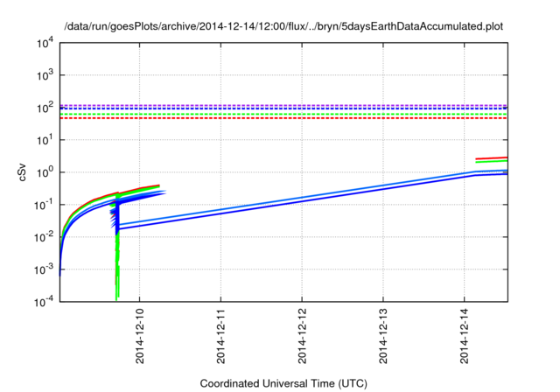Click the plot file path title
Viewport: 560px width, 392px height.
click(x=283, y=26)
